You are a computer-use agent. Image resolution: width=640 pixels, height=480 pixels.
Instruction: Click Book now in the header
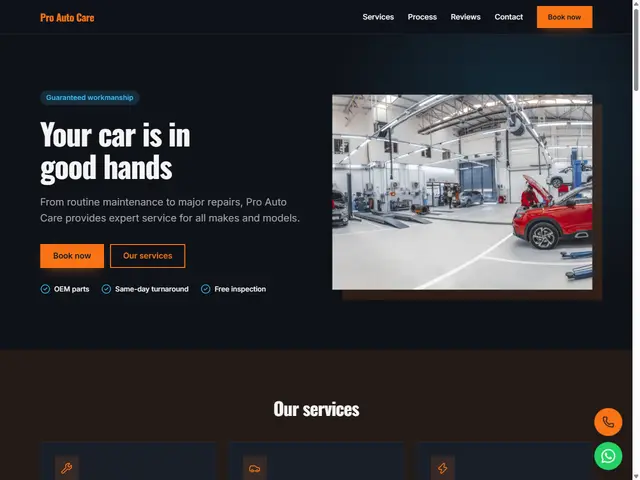[x=564, y=17]
